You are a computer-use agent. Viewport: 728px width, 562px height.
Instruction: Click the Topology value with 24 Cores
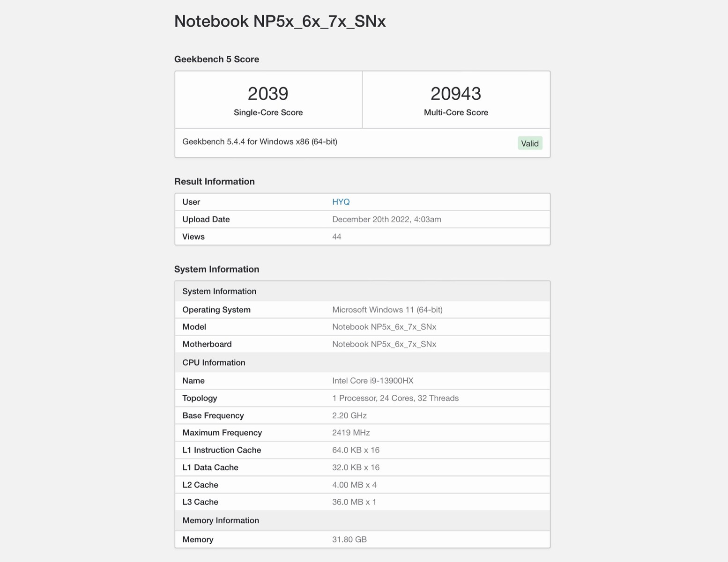(x=395, y=398)
